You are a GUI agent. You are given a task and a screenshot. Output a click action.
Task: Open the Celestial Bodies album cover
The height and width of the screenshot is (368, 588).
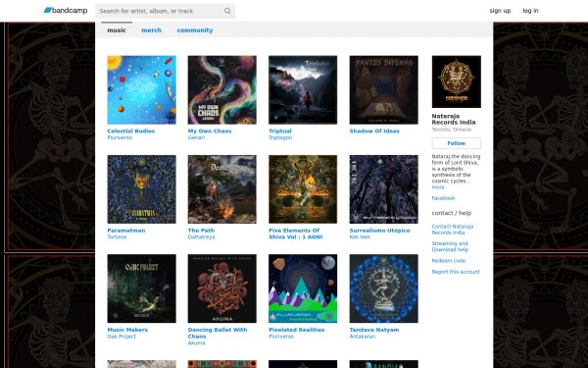click(x=141, y=89)
